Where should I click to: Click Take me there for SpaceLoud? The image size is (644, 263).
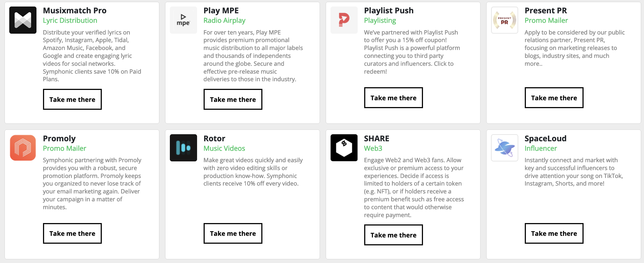pyautogui.click(x=554, y=233)
